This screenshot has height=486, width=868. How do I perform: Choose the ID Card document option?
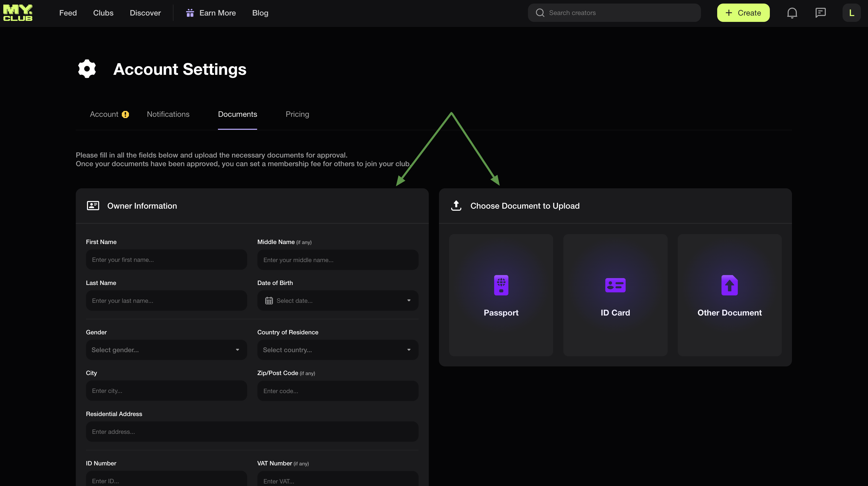[615, 295]
